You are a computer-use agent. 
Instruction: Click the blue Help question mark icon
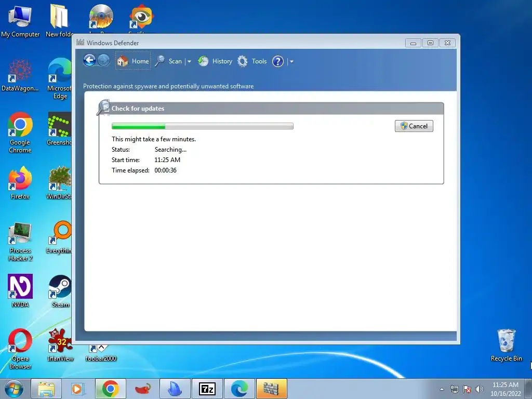(278, 61)
